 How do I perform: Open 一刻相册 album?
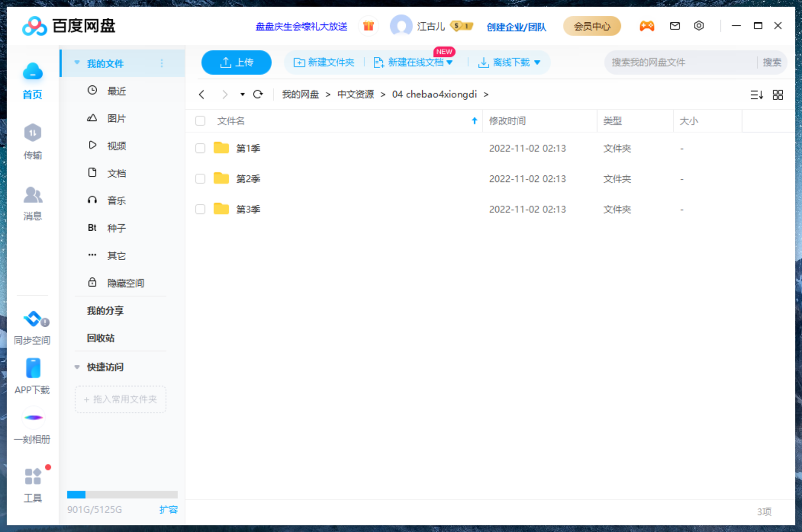[x=33, y=418]
